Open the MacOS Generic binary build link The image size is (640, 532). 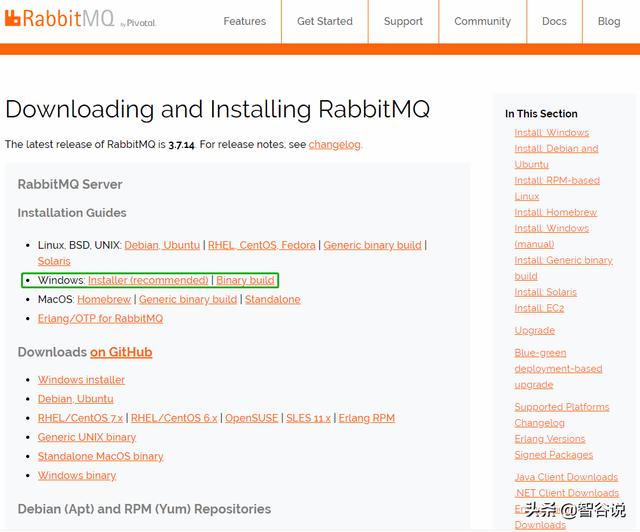point(188,299)
